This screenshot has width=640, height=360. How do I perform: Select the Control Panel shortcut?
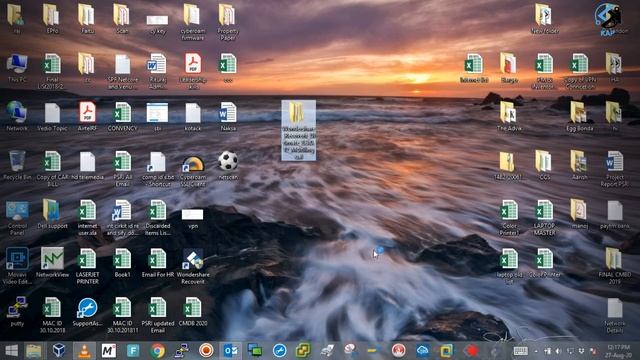17,218
